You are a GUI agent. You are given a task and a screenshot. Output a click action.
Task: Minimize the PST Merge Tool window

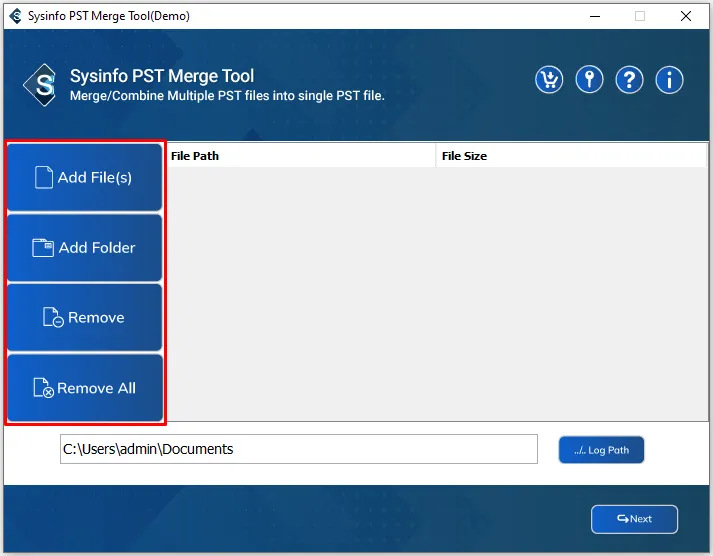pyautogui.click(x=593, y=16)
